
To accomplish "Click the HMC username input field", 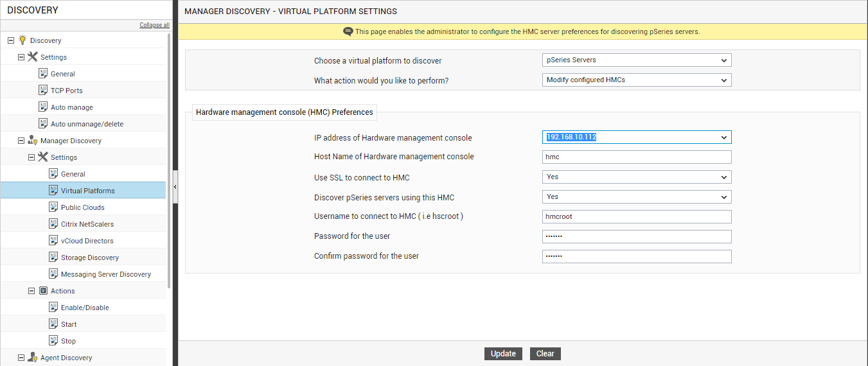I will (x=637, y=217).
